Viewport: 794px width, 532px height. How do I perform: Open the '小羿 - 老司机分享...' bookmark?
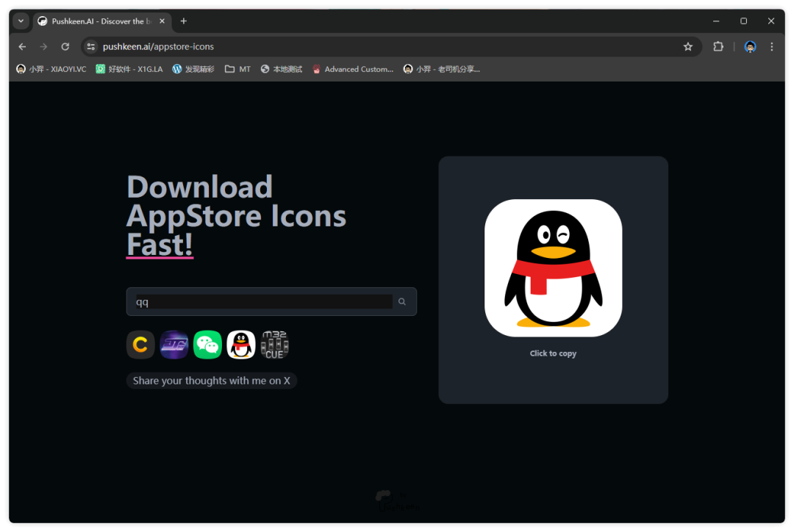(442, 69)
